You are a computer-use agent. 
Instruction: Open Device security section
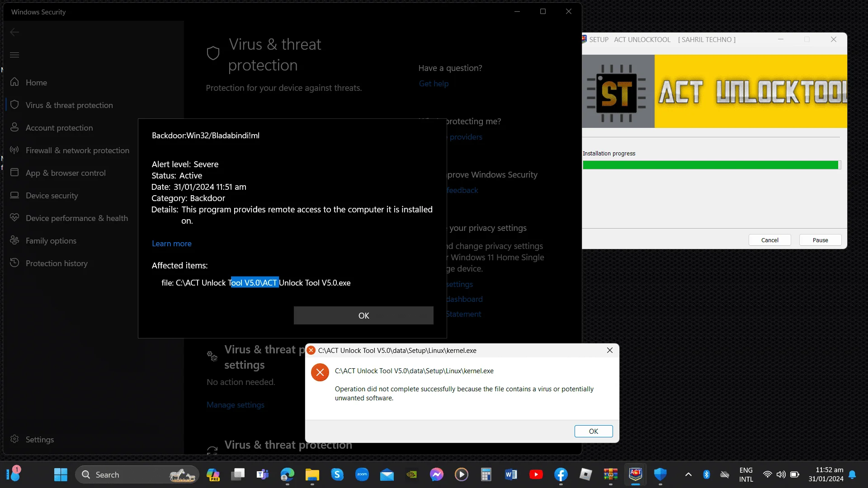click(52, 195)
